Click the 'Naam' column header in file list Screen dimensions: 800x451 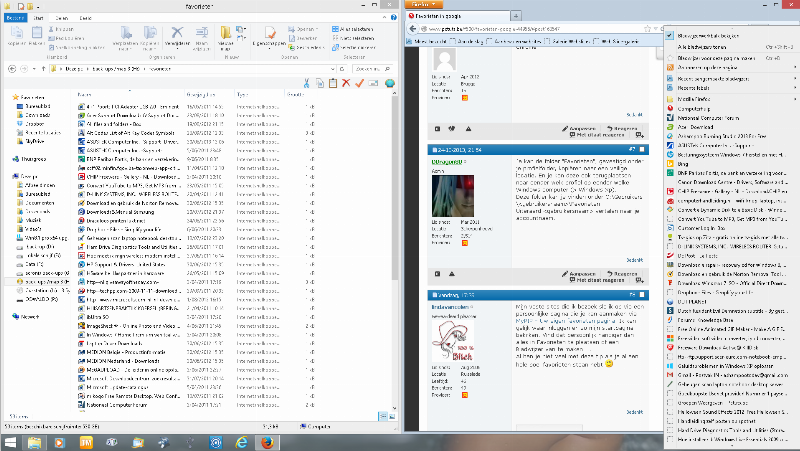[85, 94]
